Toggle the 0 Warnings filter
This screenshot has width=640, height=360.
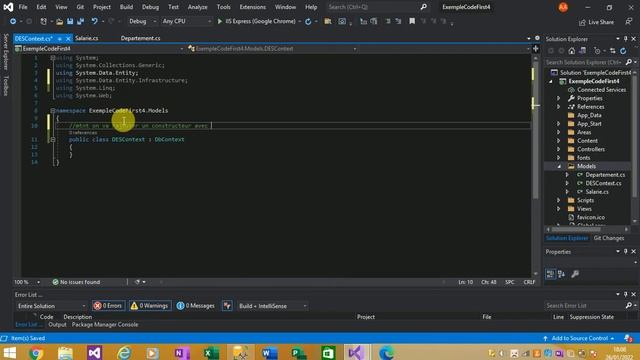pos(150,306)
